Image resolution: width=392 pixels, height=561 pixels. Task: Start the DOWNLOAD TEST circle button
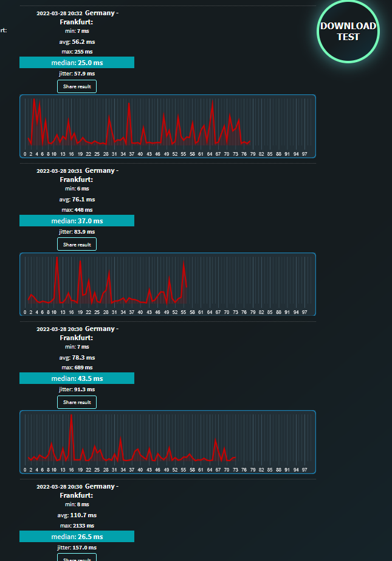(x=348, y=32)
